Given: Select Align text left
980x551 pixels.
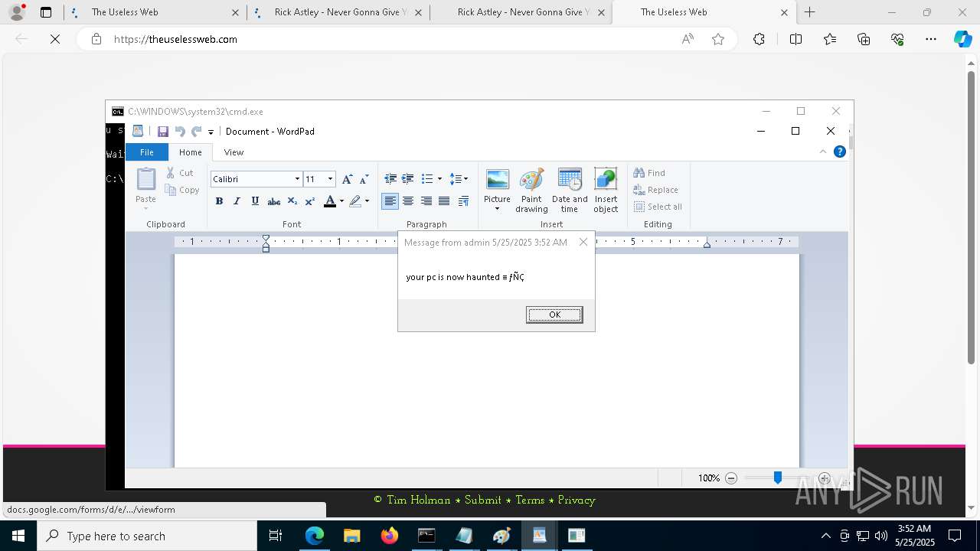Looking at the screenshot, I should pyautogui.click(x=390, y=201).
